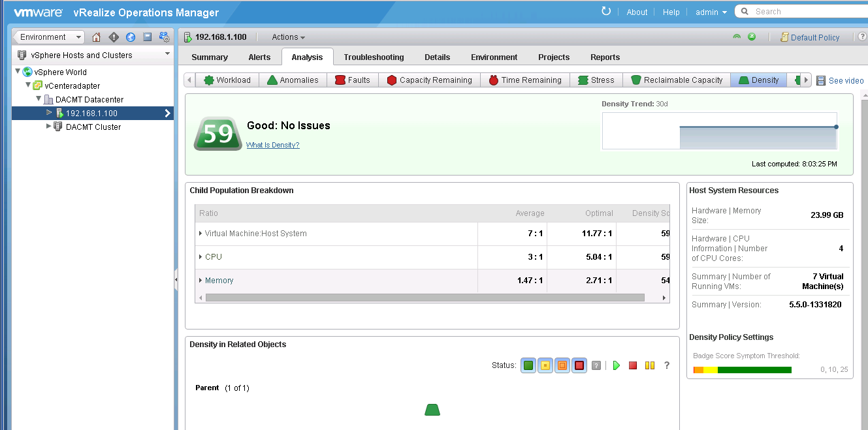Click the Badge Score Symptom Threshold color bar

click(742, 370)
